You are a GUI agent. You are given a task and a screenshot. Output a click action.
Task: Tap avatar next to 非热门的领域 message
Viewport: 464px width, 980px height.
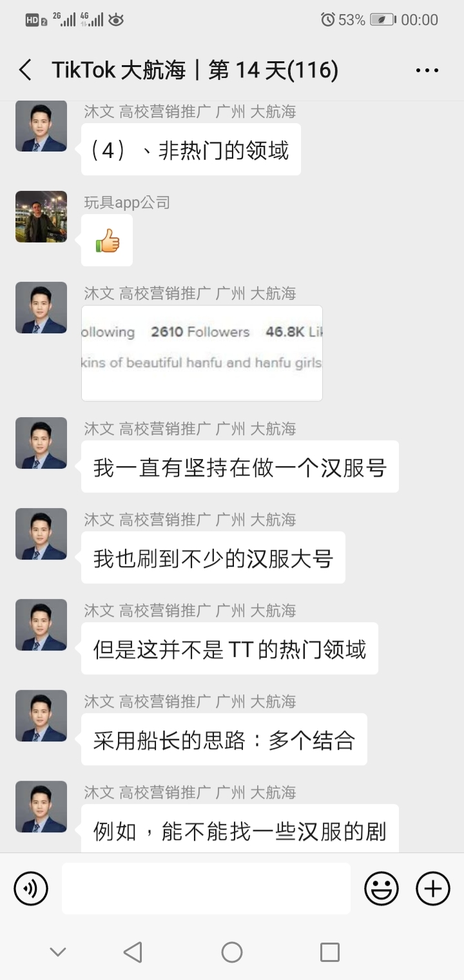click(x=41, y=126)
